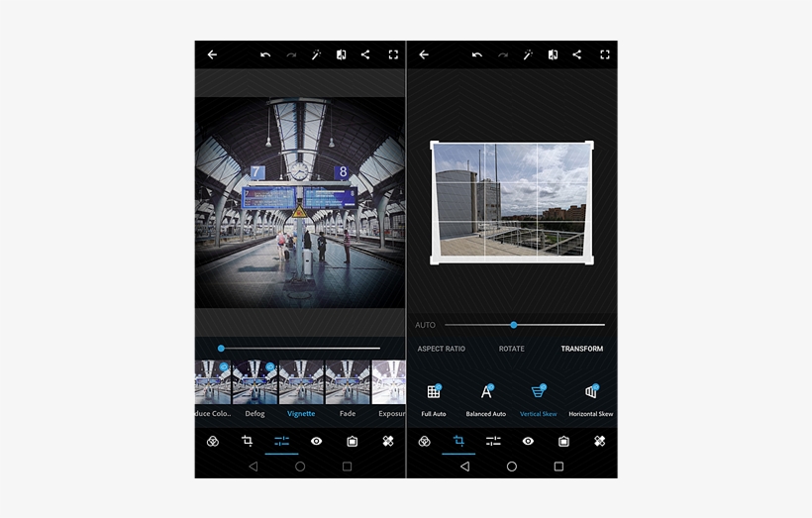Tap back arrow in left phone screen

[212, 54]
